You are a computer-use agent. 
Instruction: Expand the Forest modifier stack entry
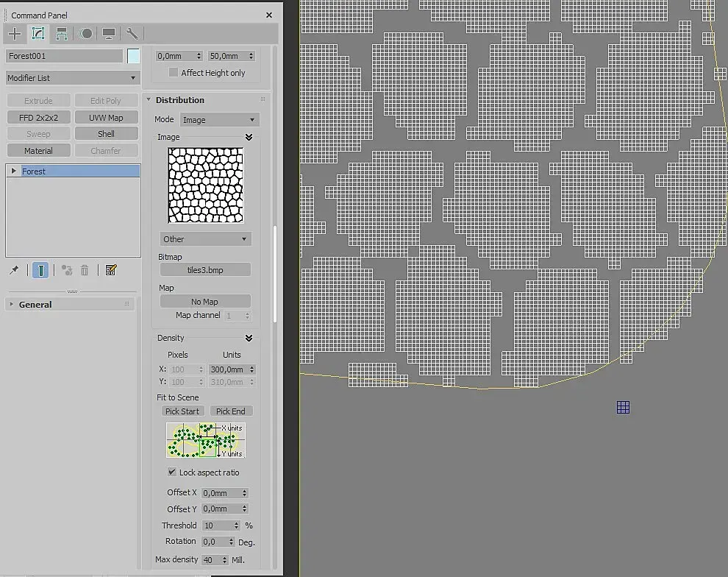(13, 171)
